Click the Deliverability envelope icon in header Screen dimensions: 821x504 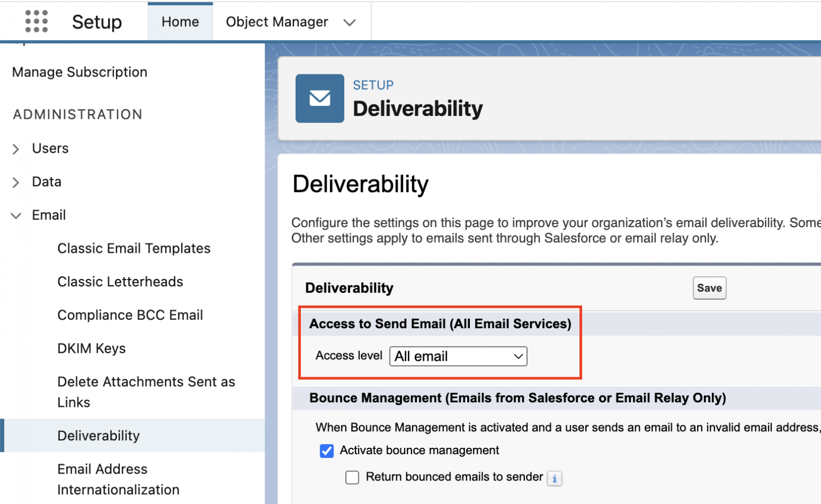[x=320, y=98]
